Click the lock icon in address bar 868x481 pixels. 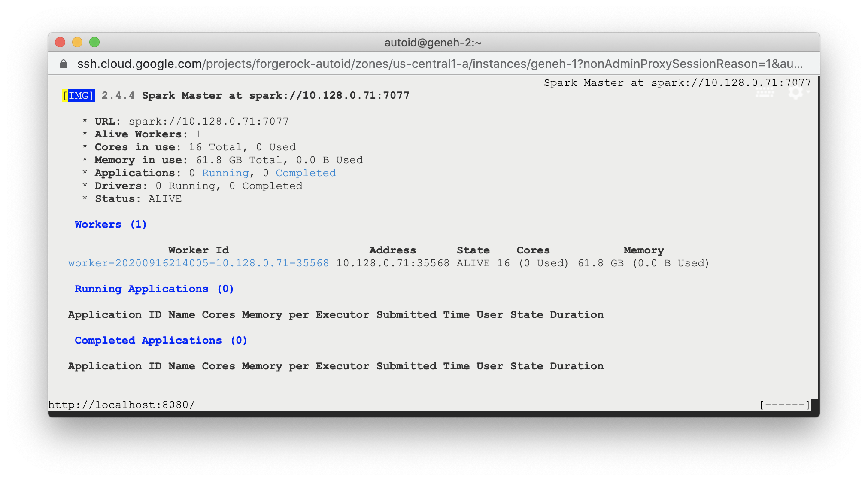(x=64, y=64)
